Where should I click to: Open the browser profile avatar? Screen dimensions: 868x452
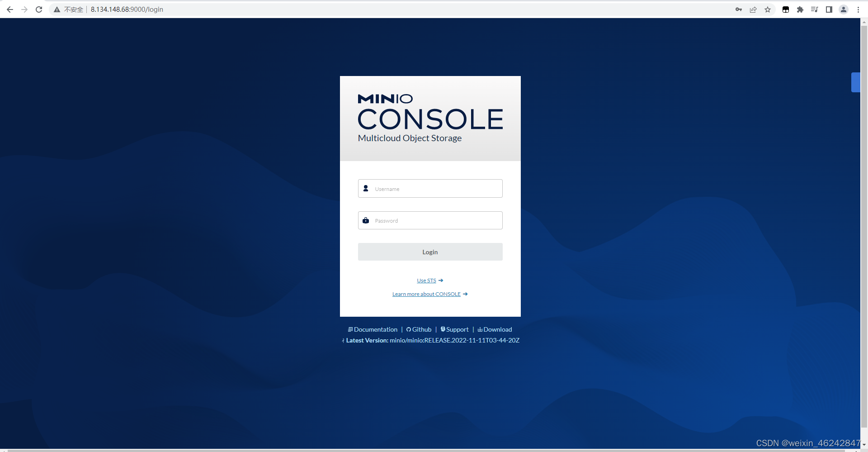(844, 9)
